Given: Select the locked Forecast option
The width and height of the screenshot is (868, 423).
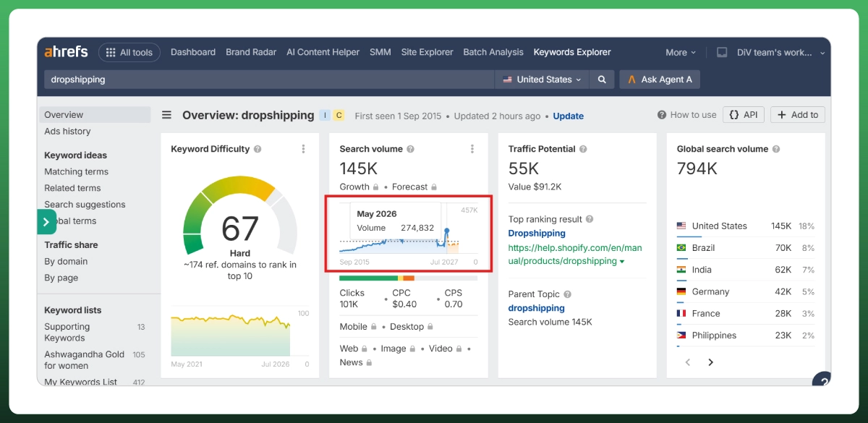Looking at the screenshot, I should [414, 187].
